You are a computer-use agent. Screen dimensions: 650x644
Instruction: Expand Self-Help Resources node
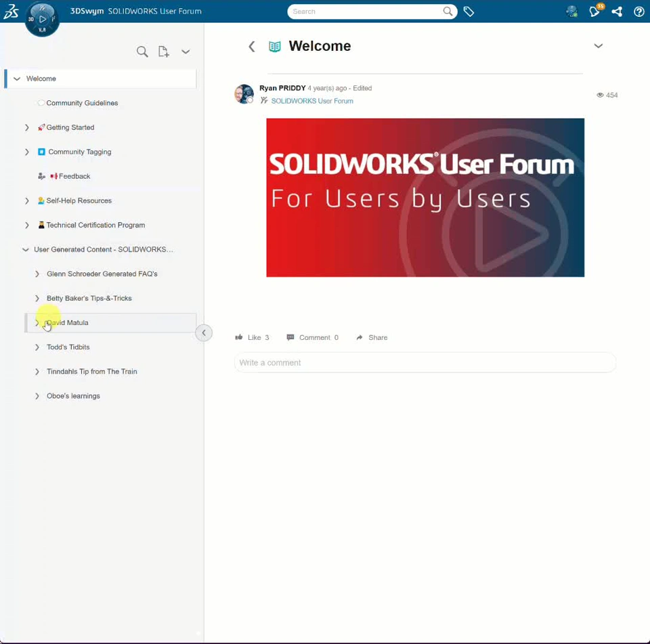27,200
